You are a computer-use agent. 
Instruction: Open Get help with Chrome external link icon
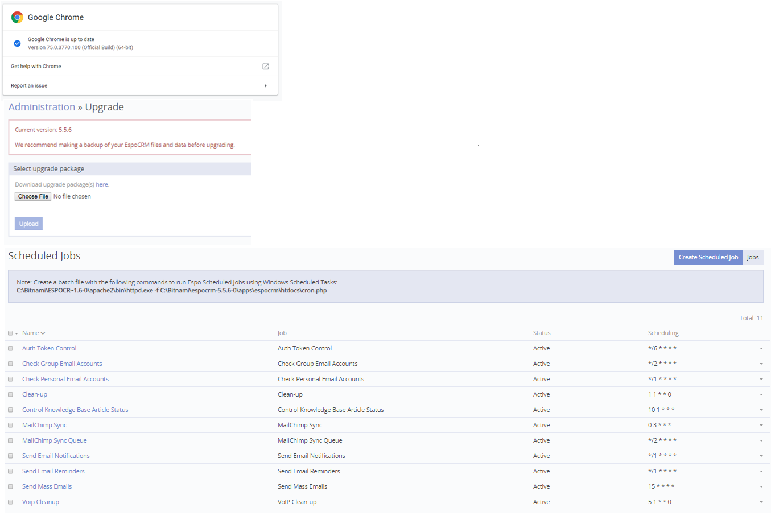point(265,67)
